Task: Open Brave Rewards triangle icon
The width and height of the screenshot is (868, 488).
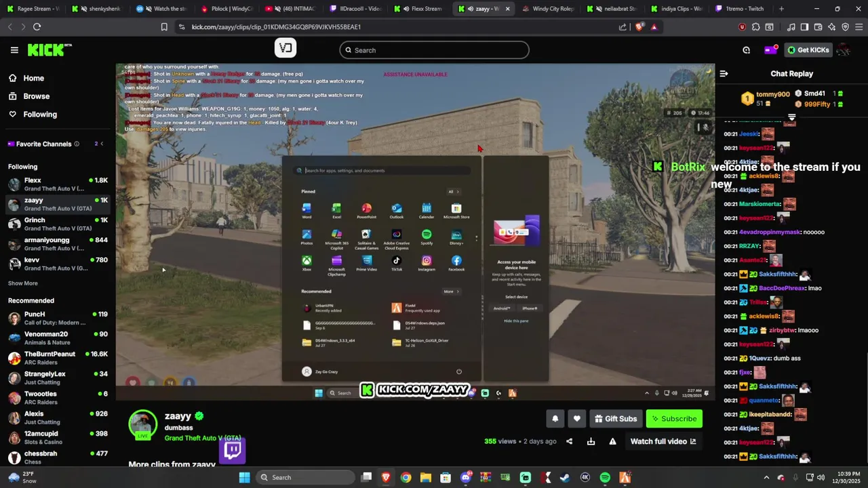Action: (654, 27)
